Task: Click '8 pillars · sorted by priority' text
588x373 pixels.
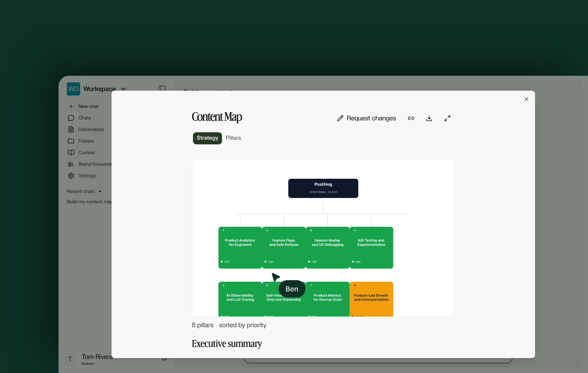Action: [229, 325]
